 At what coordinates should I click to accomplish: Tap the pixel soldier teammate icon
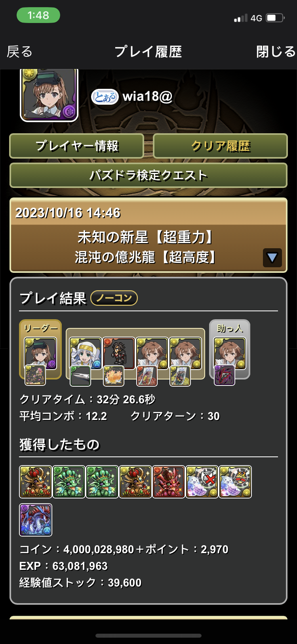click(x=119, y=353)
